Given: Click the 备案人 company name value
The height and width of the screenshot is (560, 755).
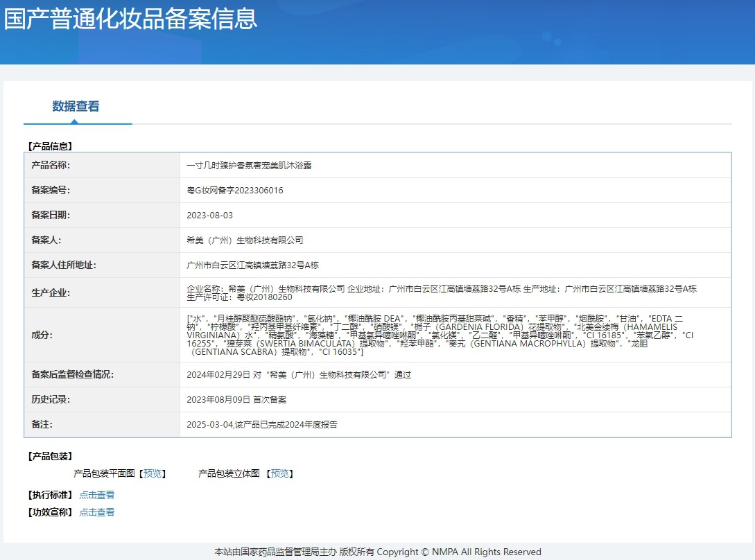Looking at the screenshot, I should coord(245,240).
